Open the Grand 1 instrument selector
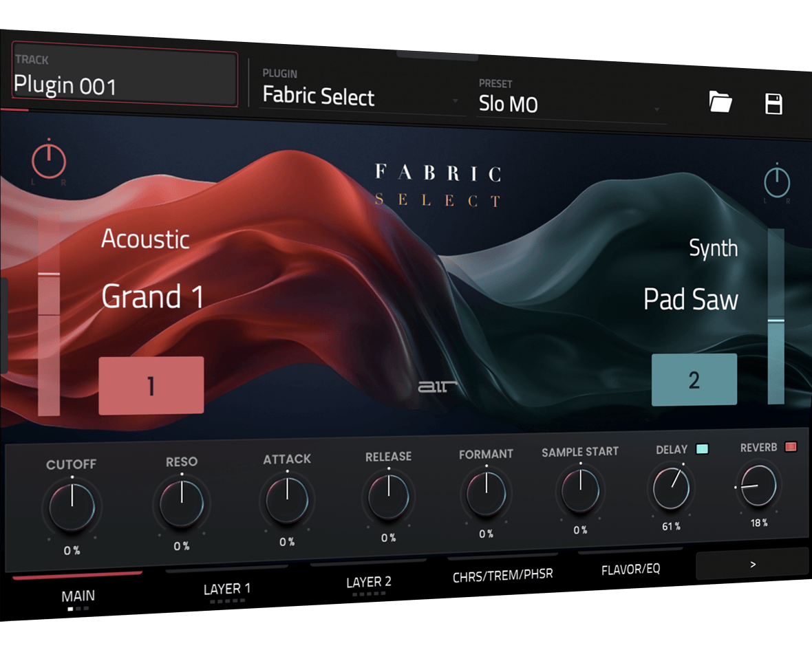 point(153,297)
